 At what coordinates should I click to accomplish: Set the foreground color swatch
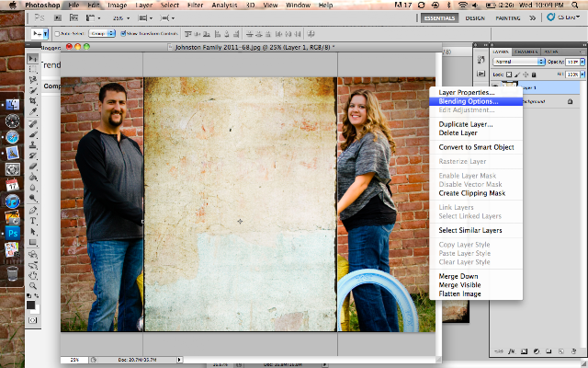pyautogui.click(x=30, y=305)
